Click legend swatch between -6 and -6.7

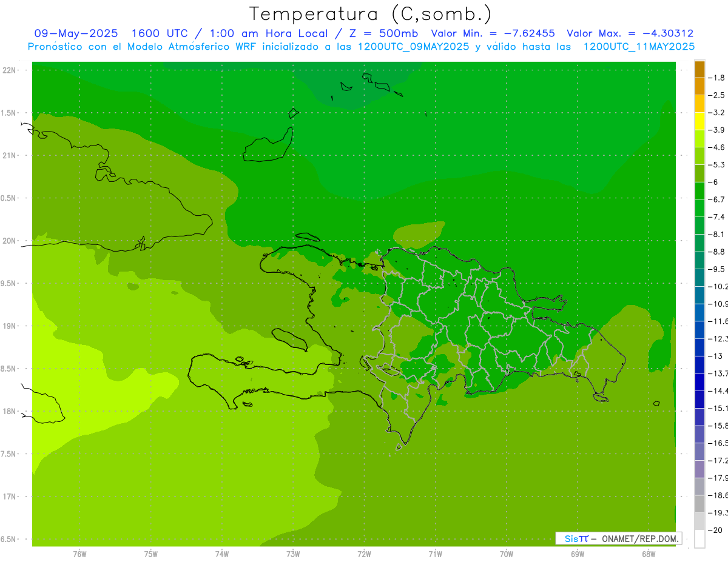click(699, 191)
